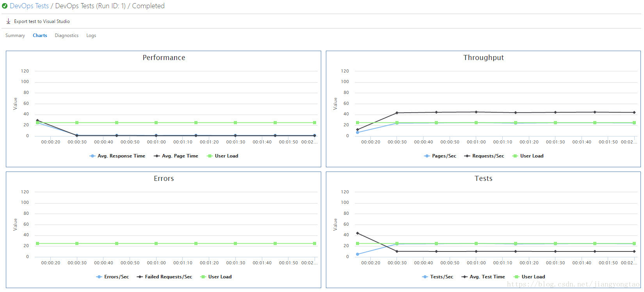Click the Performance chart title
Viewport: 644px width, 292px height.
click(164, 58)
